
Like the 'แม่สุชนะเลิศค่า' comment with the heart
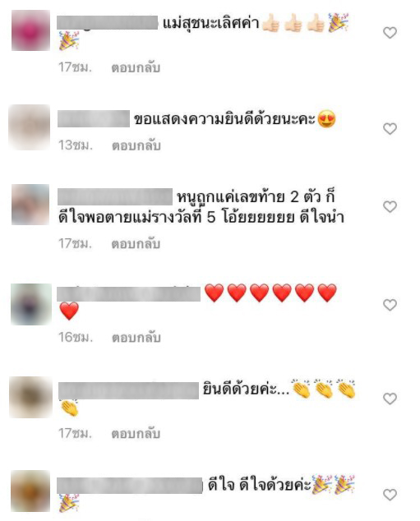[x=390, y=33]
